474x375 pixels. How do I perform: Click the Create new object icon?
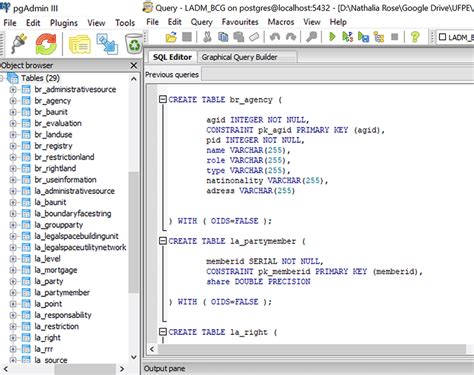107,44
